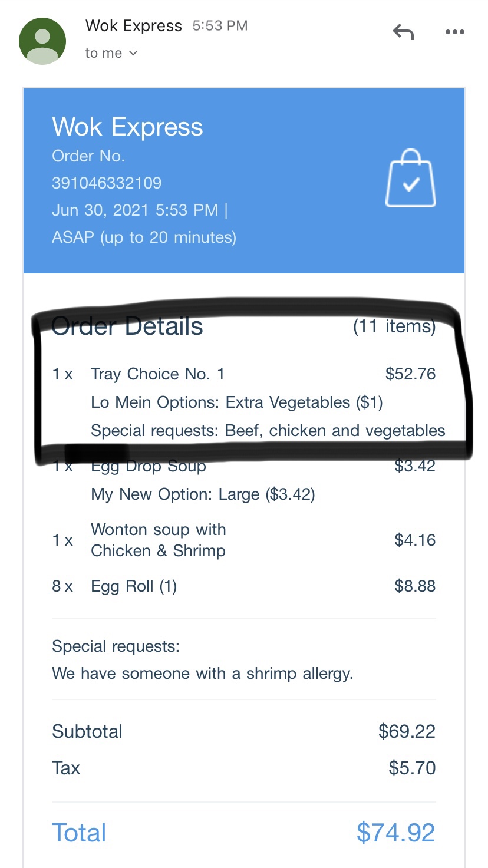Image resolution: width=488 pixels, height=868 pixels.
Task: Expand the "to me" recipient details chevron
Action: [133, 53]
